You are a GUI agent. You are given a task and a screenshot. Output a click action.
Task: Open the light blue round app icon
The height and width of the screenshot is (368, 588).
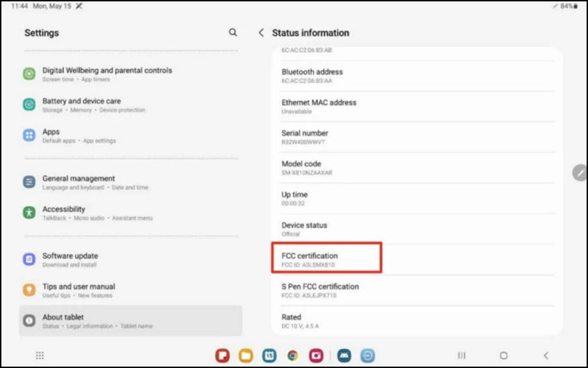(x=367, y=356)
